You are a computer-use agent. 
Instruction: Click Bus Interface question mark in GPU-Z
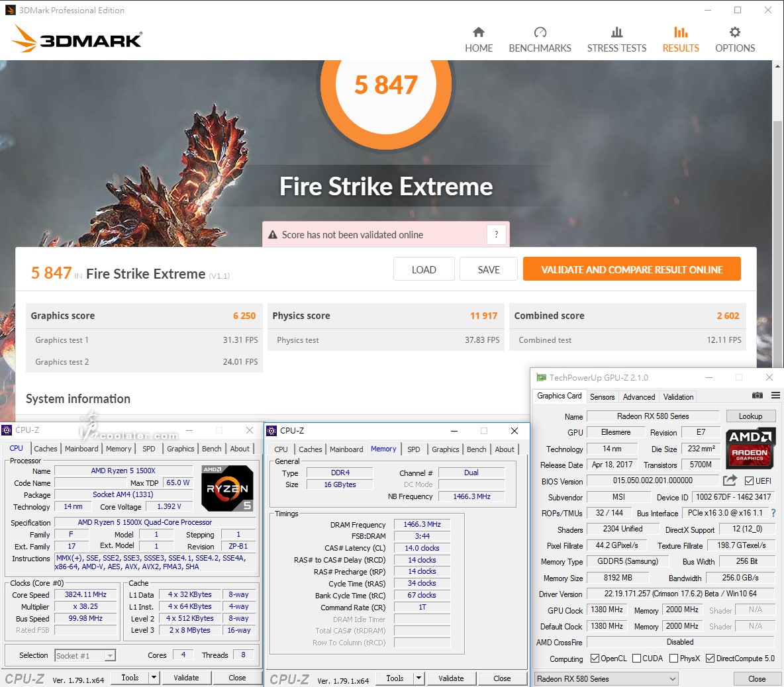(x=773, y=513)
